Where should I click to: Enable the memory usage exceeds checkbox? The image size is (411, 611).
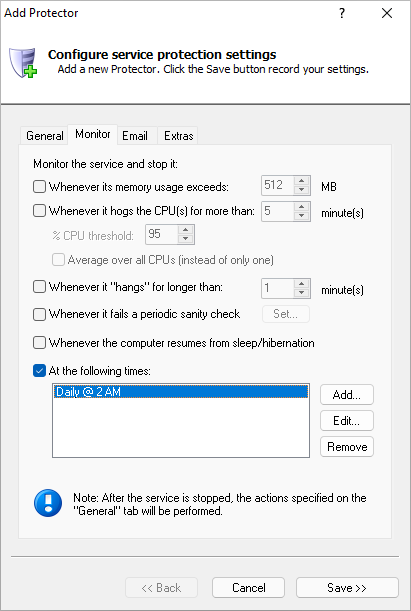[39, 187]
